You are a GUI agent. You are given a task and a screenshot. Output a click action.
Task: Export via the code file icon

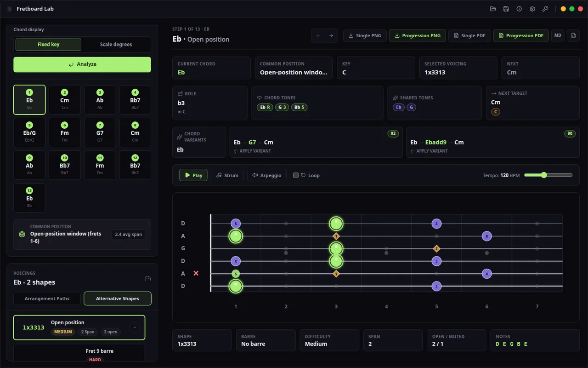[x=573, y=35]
